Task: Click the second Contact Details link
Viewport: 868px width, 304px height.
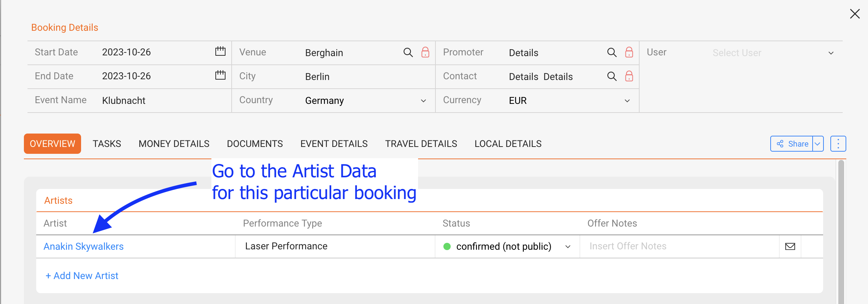Action: [x=558, y=77]
